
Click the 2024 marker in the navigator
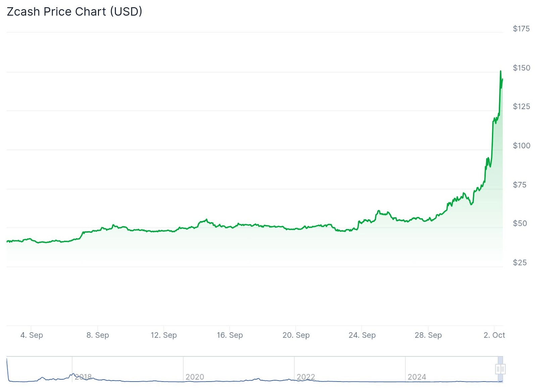click(x=417, y=377)
